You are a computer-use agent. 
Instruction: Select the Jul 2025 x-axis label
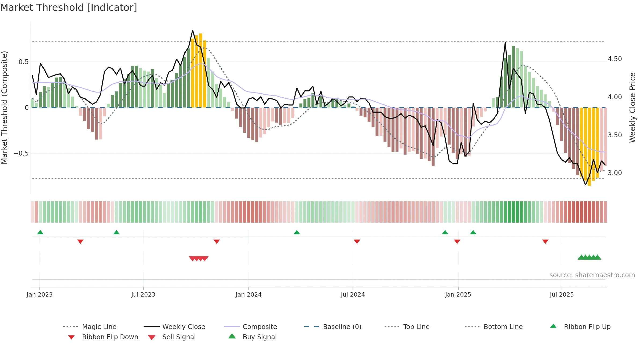tap(562, 294)
